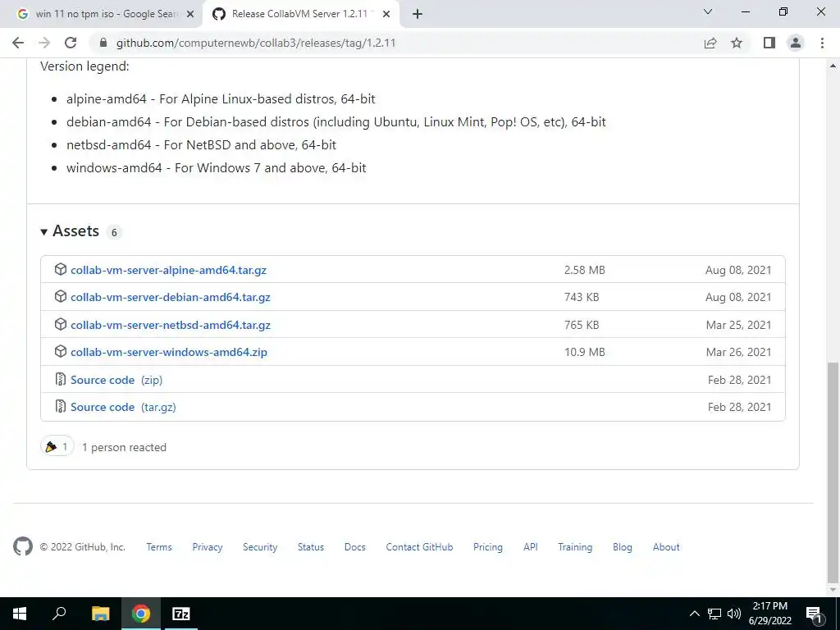Screen dimensions: 840x630
Task: Open a new browser tab
Action: click(x=418, y=14)
